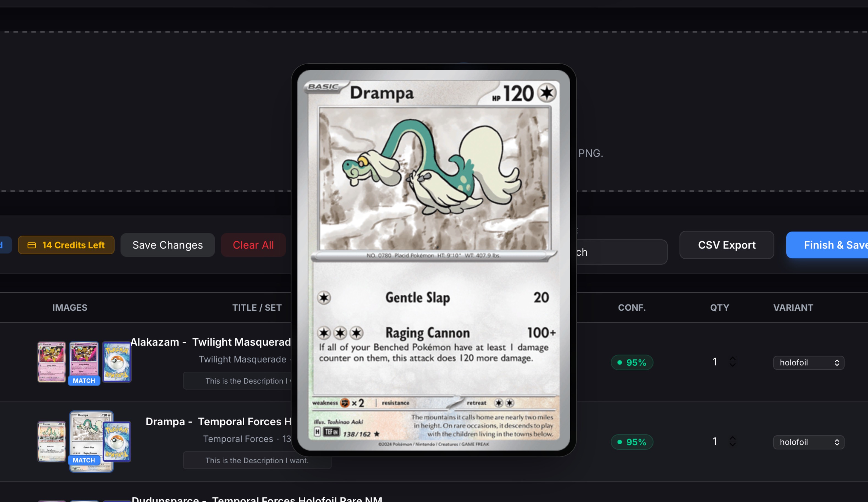
Task: Click the Pokeball card back in Drampa row
Action: tap(117, 442)
